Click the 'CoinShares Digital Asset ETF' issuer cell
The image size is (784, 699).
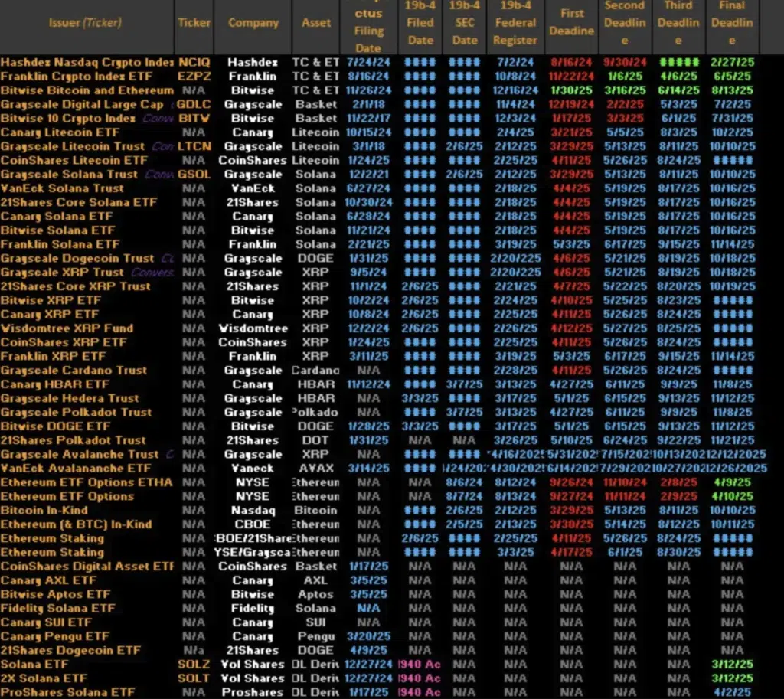[x=87, y=567]
